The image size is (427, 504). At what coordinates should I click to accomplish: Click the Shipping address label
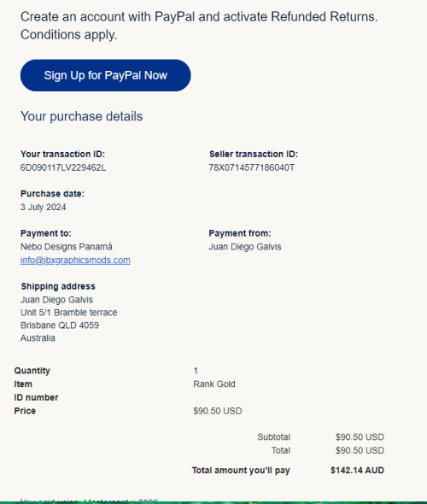[58, 286]
